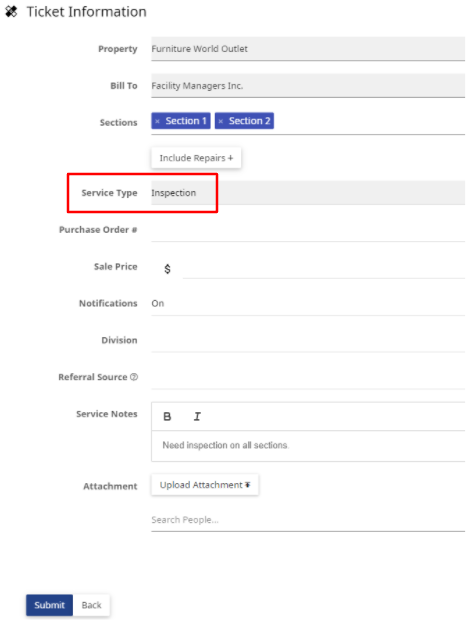The width and height of the screenshot is (466, 621).
Task: Click the Ticket Information header icon
Action: 11,12
